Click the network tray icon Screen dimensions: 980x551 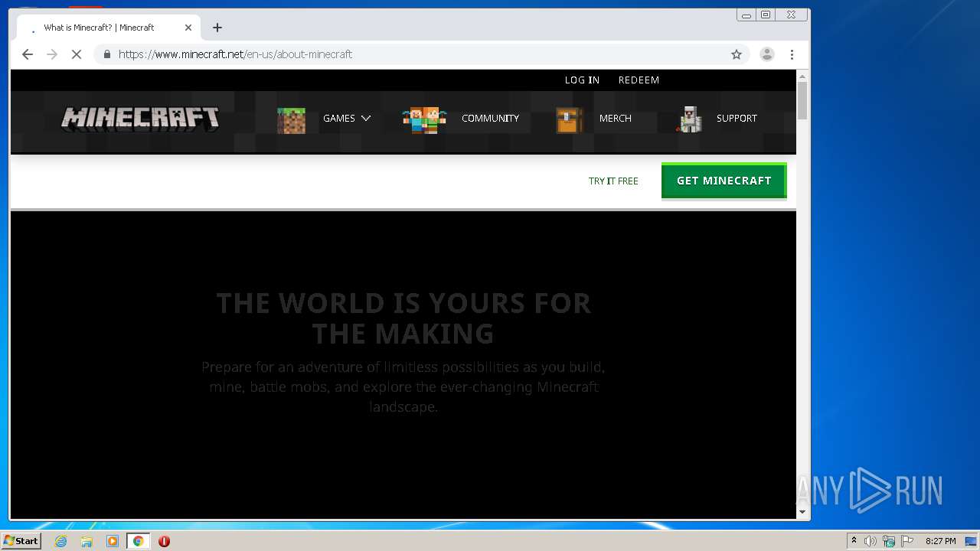pos(889,541)
